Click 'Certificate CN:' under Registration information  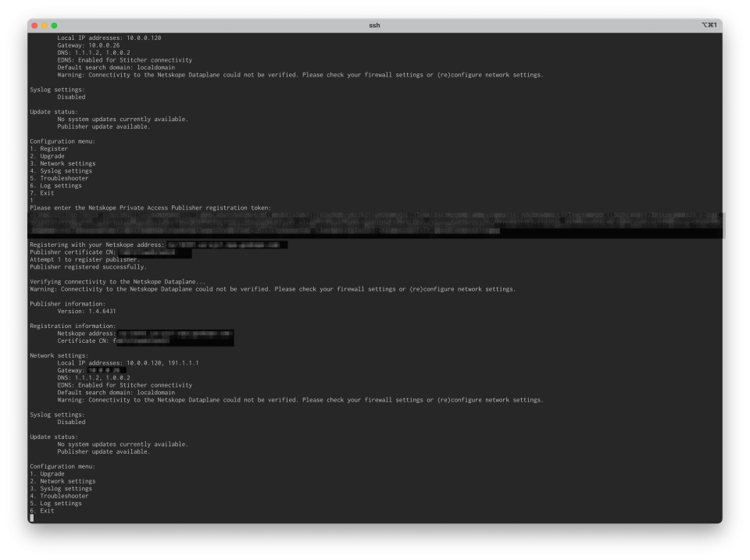point(84,341)
